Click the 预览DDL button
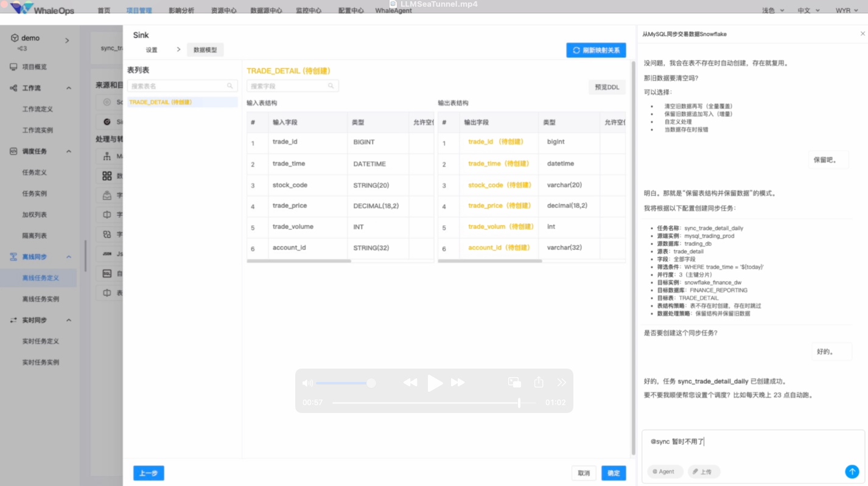 607,87
